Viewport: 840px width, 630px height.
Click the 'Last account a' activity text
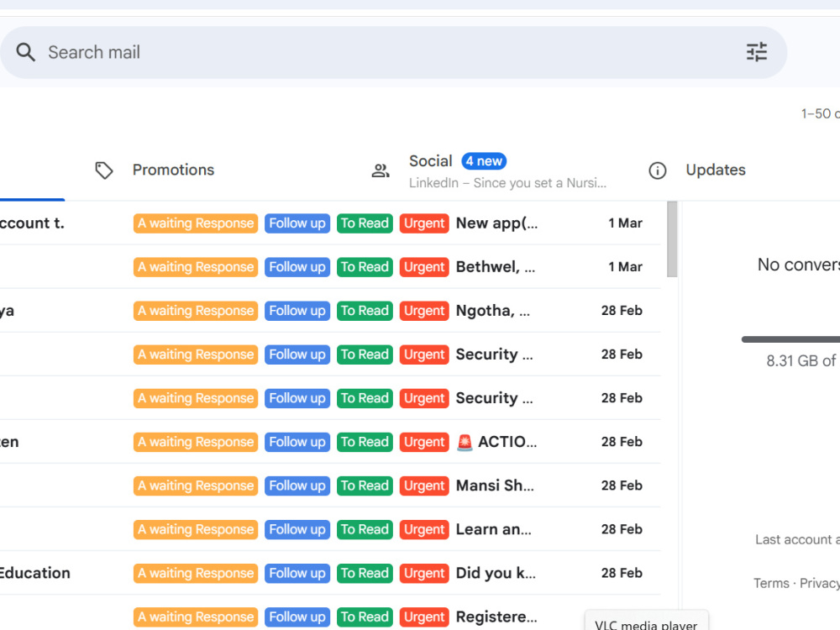[x=797, y=539]
